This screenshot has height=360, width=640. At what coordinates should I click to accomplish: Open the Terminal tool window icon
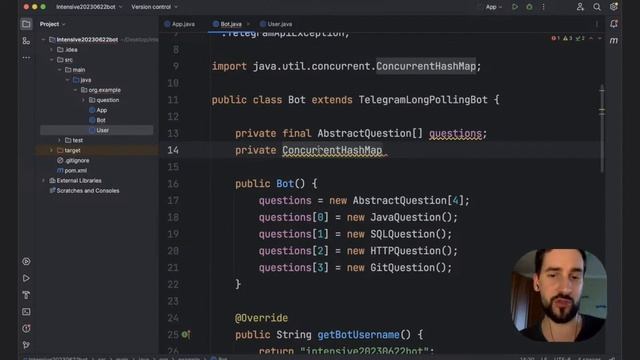click(26, 312)
